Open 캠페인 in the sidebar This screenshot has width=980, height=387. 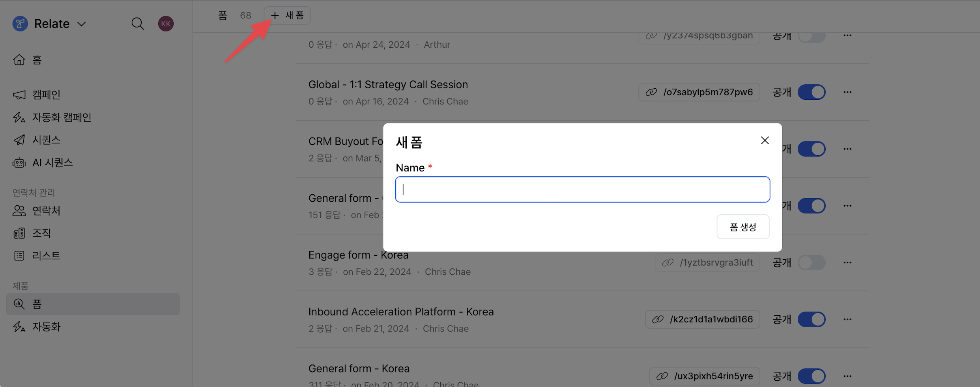(x=93, y=95)
